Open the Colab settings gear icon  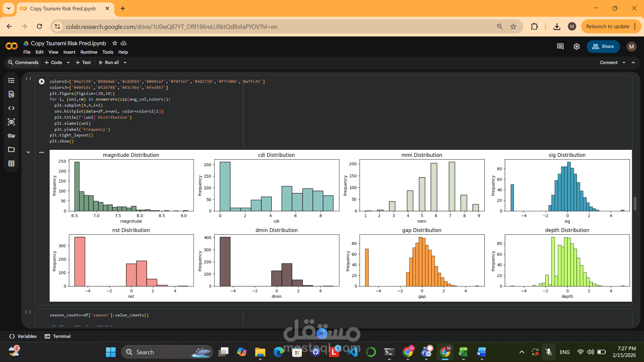577,47
